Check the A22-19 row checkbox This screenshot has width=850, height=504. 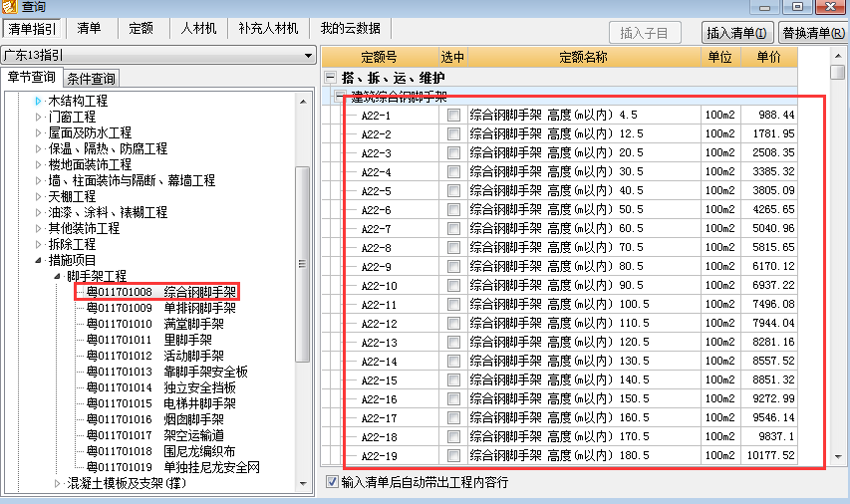(453, 456)
